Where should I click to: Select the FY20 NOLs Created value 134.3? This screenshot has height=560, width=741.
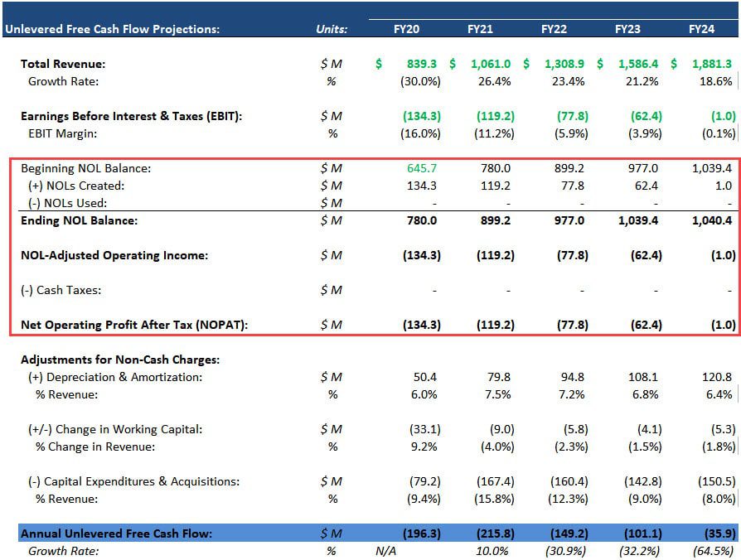click(424, 186)
